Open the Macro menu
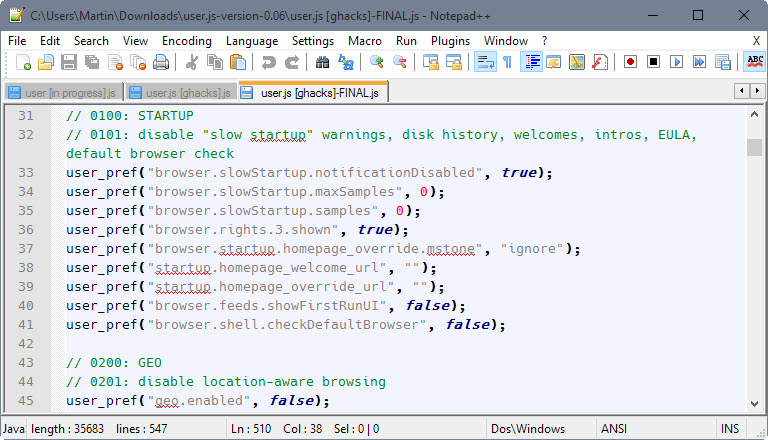The image size is (768, 440). tap(364, 41)
